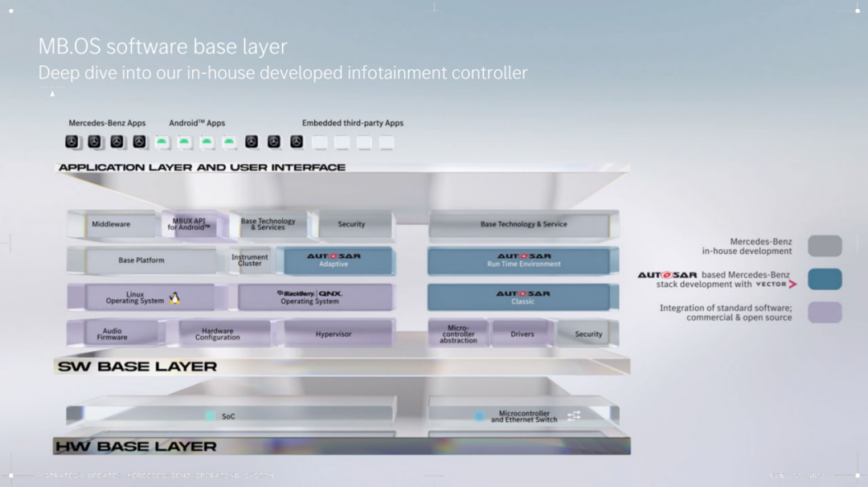The image size is (868, 487).
Task: Click the 'SW BASE LAYER' heading
Action: click(137, 366)
